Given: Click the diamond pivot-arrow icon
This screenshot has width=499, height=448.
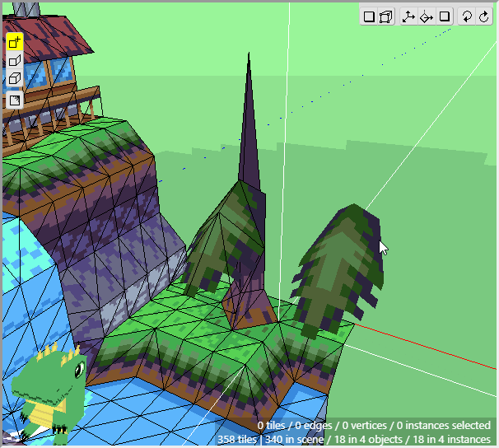Looking at the screenshot, I should pos(427,16).
